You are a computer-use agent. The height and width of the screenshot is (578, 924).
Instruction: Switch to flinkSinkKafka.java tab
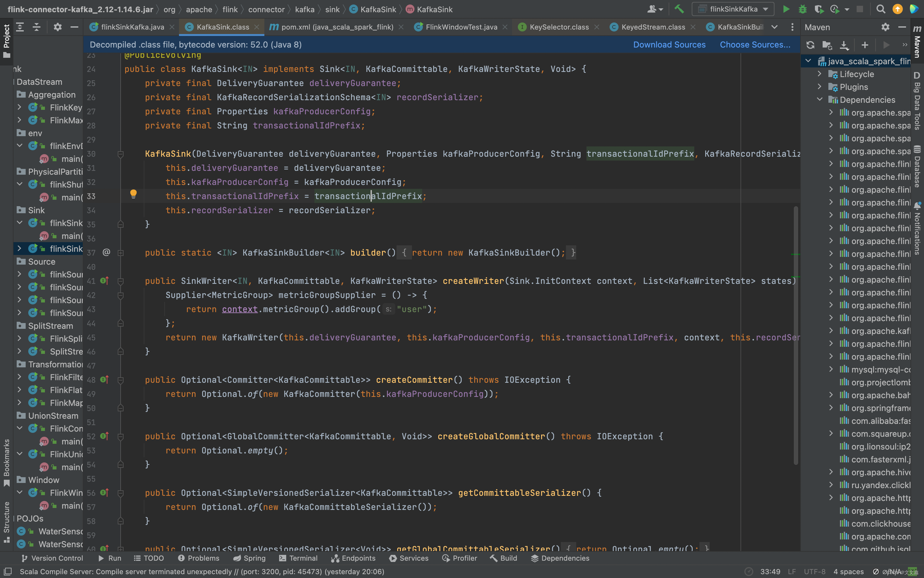tap(132, 27)
